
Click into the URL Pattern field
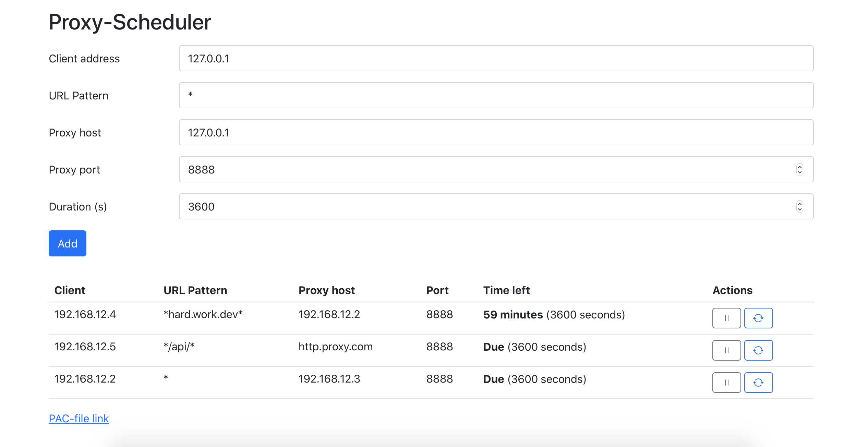coord(496,96)
